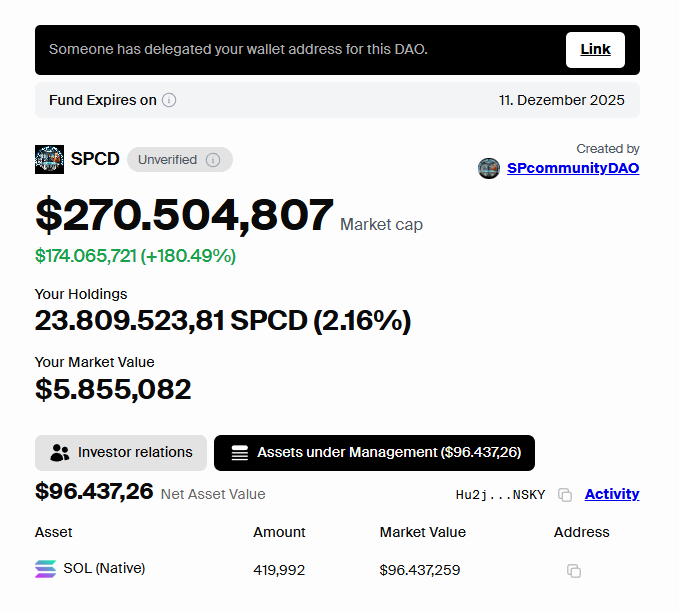This screenshot has height=611, width=679.
Task: Open the Activity link
Action: [x=612, y=494]
